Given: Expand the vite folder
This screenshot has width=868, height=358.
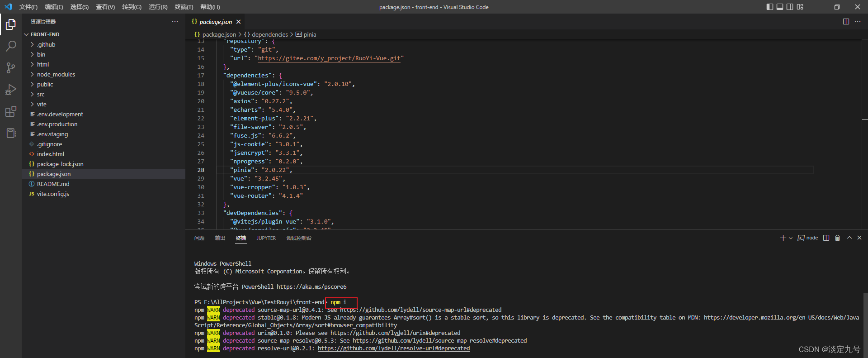Looking at the screenshot, I should [104, 104].
